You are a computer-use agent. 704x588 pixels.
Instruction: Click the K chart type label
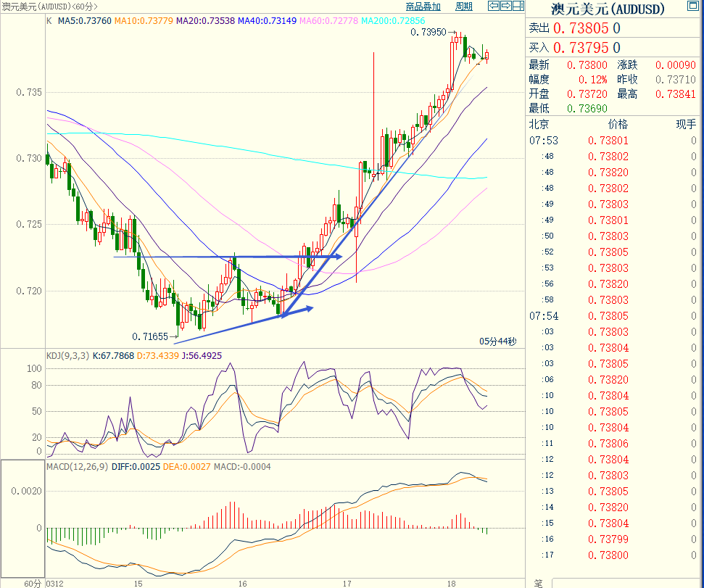pyautogui.click(x=49, y=21)
